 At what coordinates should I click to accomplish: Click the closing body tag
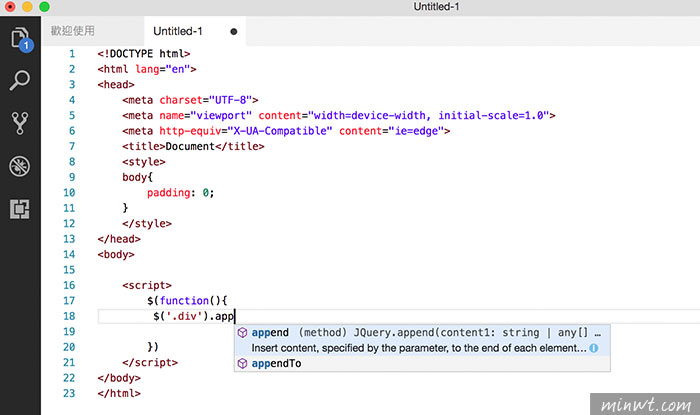119,378
